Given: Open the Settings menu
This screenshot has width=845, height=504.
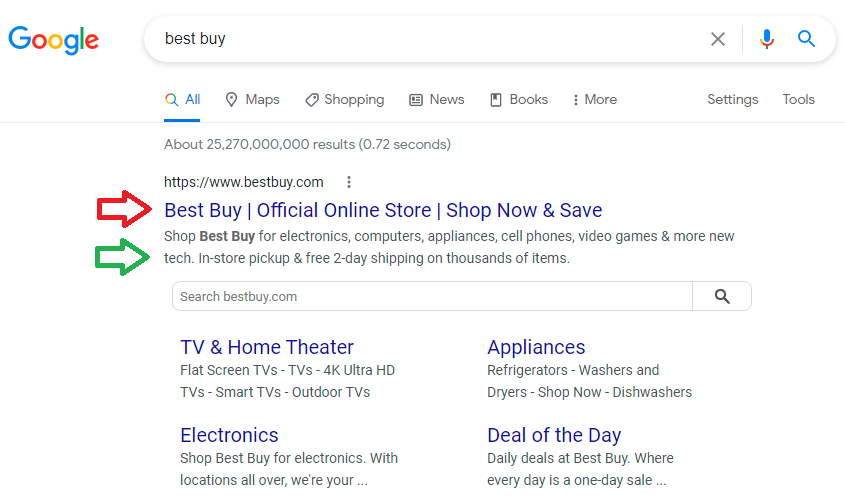Looking at the screenshot, I should 732,100.
